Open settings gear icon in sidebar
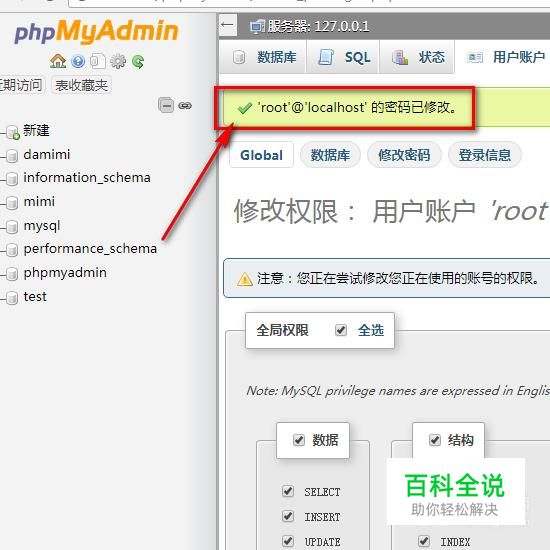This screenshot has height=550, width=550. coord(118,61)
